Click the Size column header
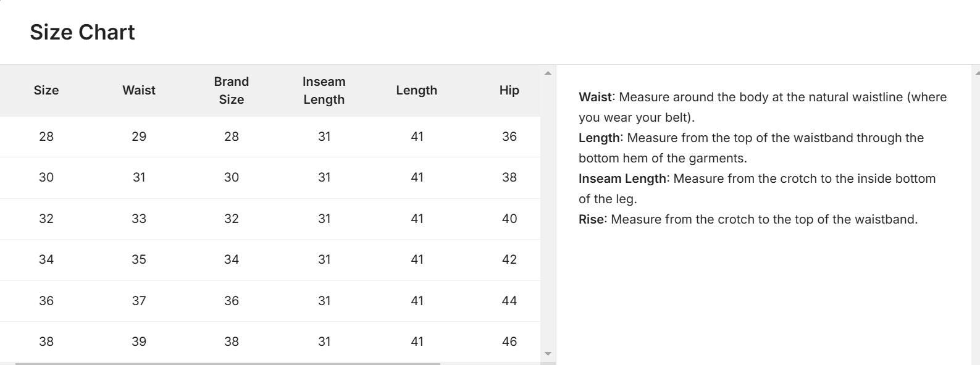 (x=46, y=90)
